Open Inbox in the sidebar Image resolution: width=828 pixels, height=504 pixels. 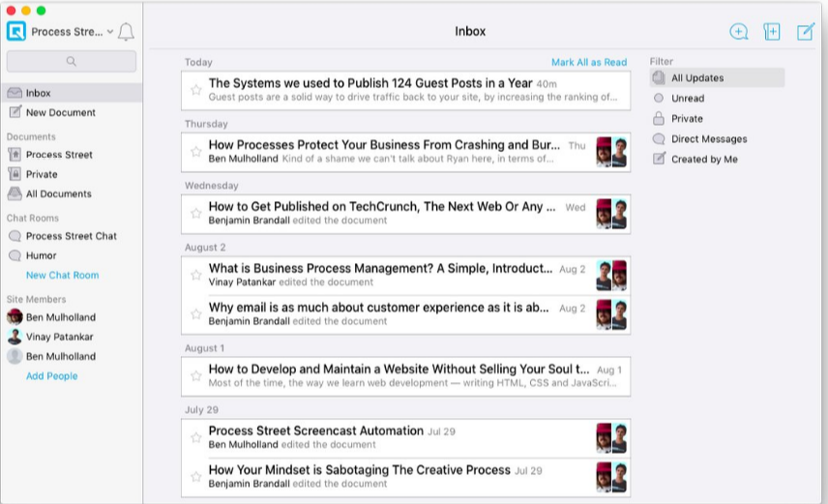[72, 93]
